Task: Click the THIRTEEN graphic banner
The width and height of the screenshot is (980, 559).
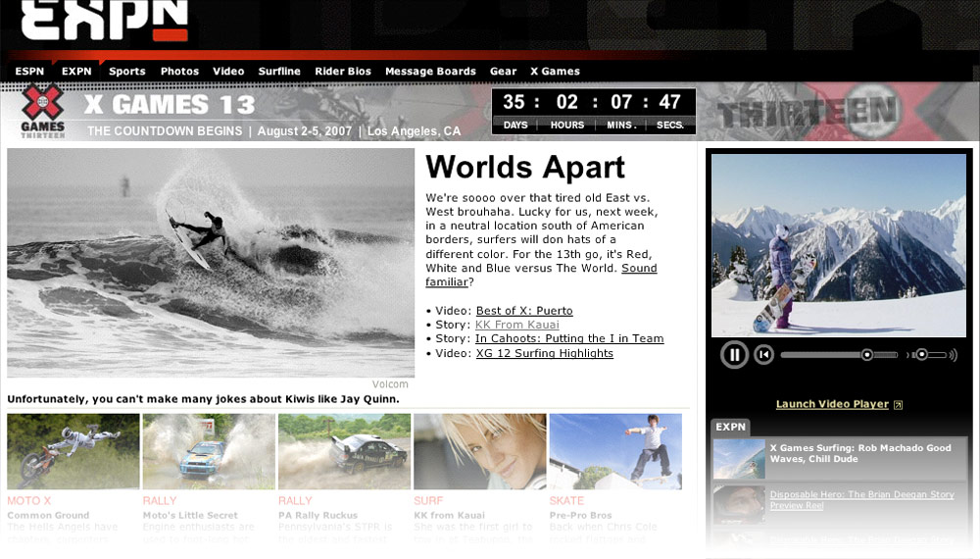Action: click(810, 111)
